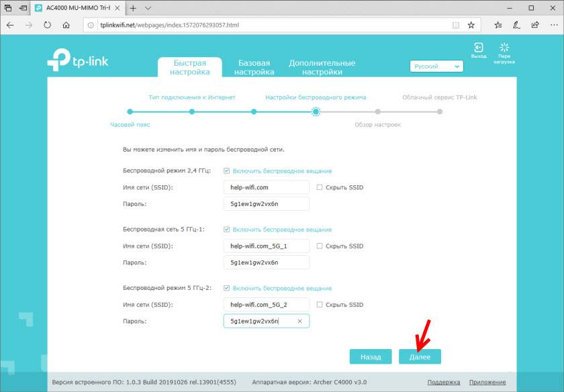Open the browser home page icon
Screen dimensions: 564x392
coord(66,26)
